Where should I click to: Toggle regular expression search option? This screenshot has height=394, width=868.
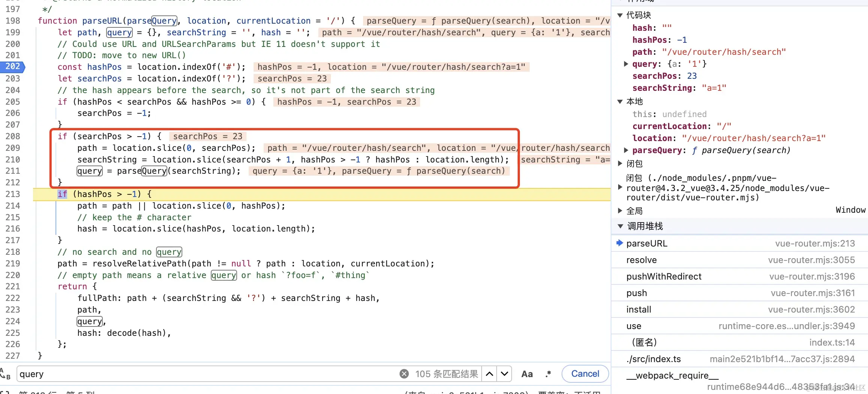coord(548,374)
